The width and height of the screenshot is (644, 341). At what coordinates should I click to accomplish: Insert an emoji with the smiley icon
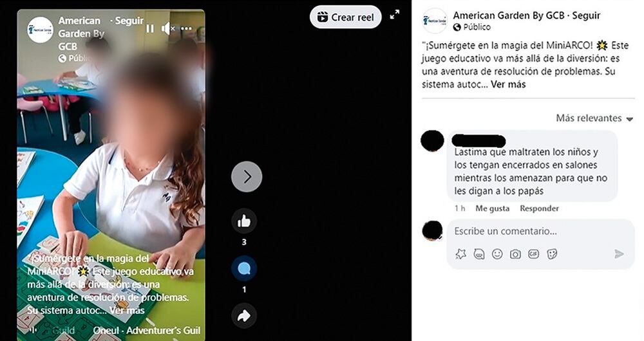[497, 254]
